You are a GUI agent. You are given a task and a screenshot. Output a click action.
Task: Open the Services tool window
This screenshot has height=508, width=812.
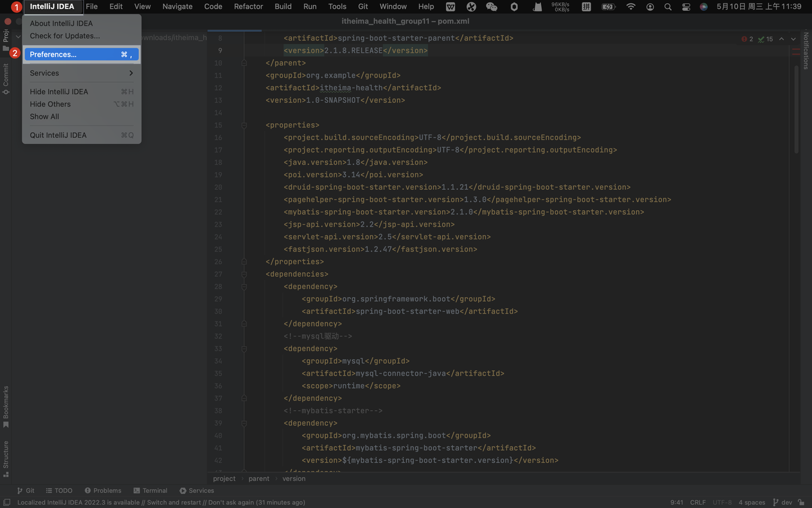point(197,490)
